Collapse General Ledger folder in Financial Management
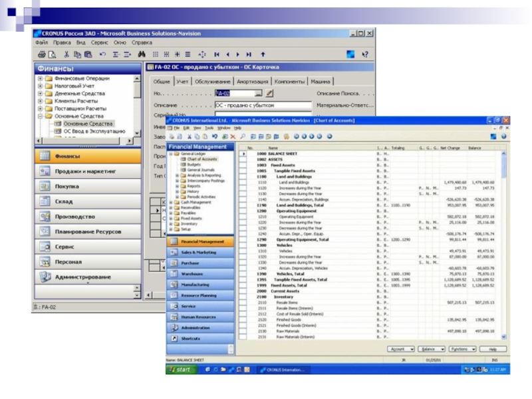The height and width of the screenshot is (399, 532). [x=171, y=154]
